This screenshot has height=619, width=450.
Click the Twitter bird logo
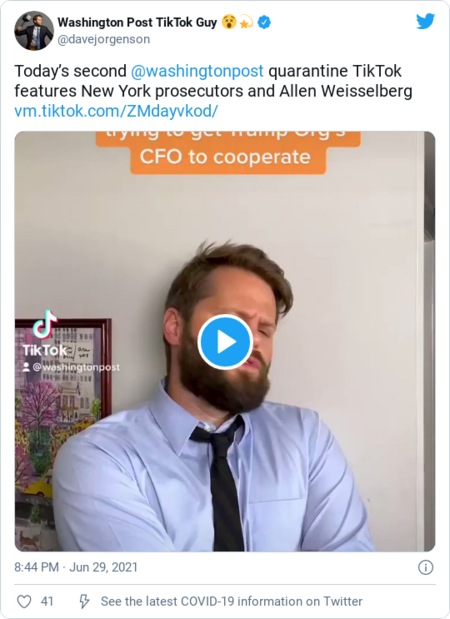point(426,21)
